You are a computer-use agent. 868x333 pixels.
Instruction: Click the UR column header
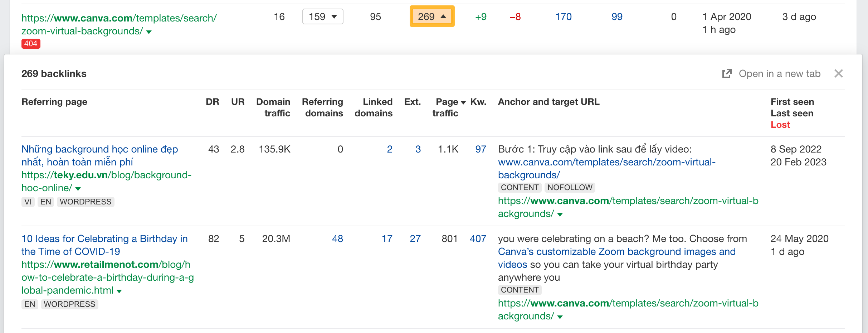click(238, 102)
